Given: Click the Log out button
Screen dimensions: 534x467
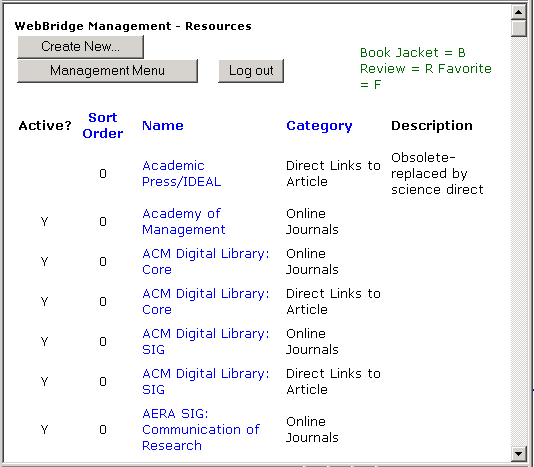Looking at the screenshot, I should pos(251,71).
